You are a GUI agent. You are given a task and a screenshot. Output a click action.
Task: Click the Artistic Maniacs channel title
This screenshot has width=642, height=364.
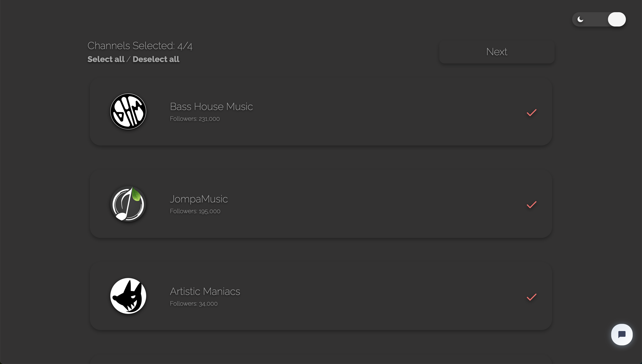[205, 291]
